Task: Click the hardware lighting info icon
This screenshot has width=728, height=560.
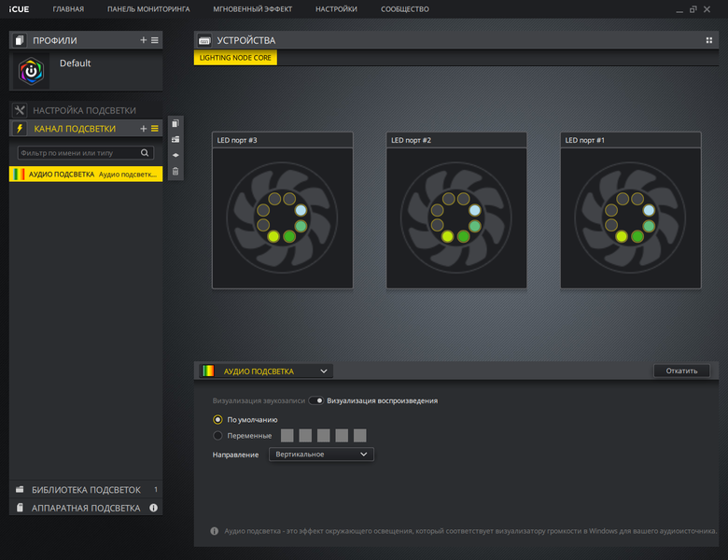Action: pyautogui.click(x=153, y=508)
